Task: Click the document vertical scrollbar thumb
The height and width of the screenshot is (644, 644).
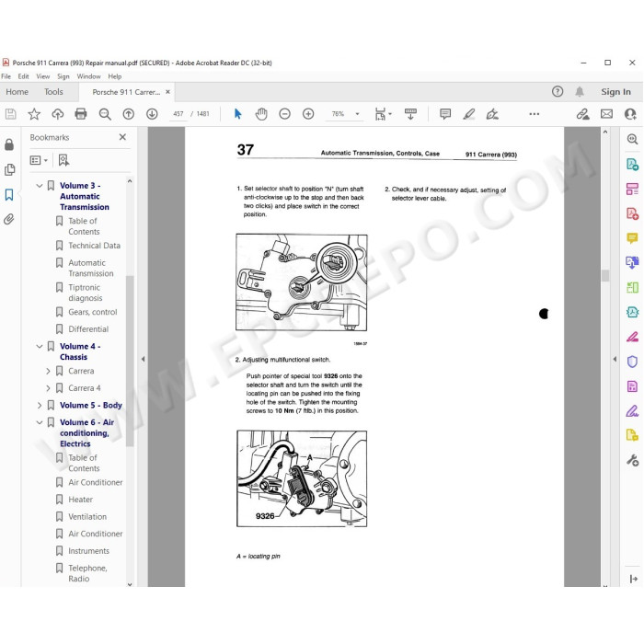Action: point(605,275)
